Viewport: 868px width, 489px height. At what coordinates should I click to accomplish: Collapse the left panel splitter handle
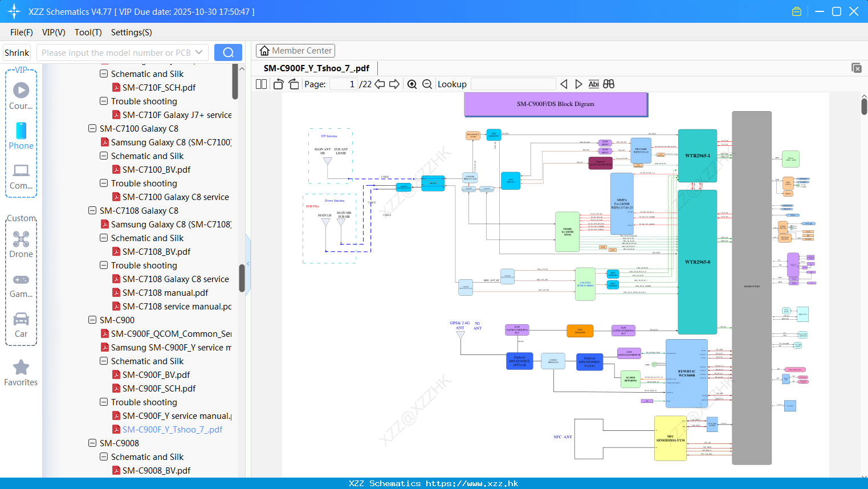[x=248, y=264]
